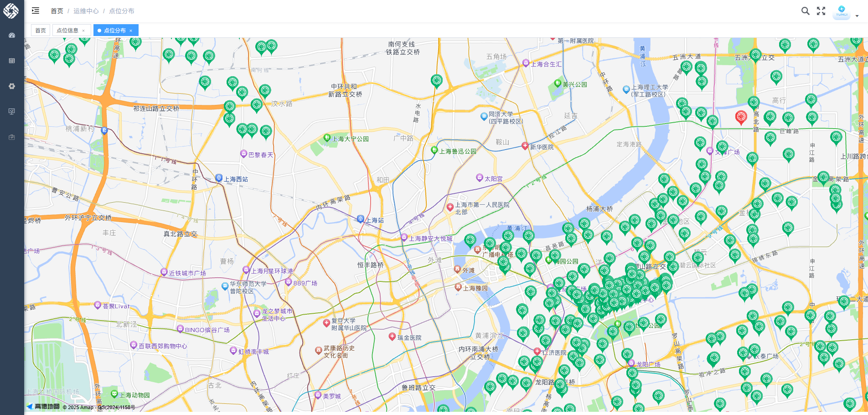868x415 pixels.
Task: Expand the user account dropdown arrow
Action: click(x=857, y=16)
